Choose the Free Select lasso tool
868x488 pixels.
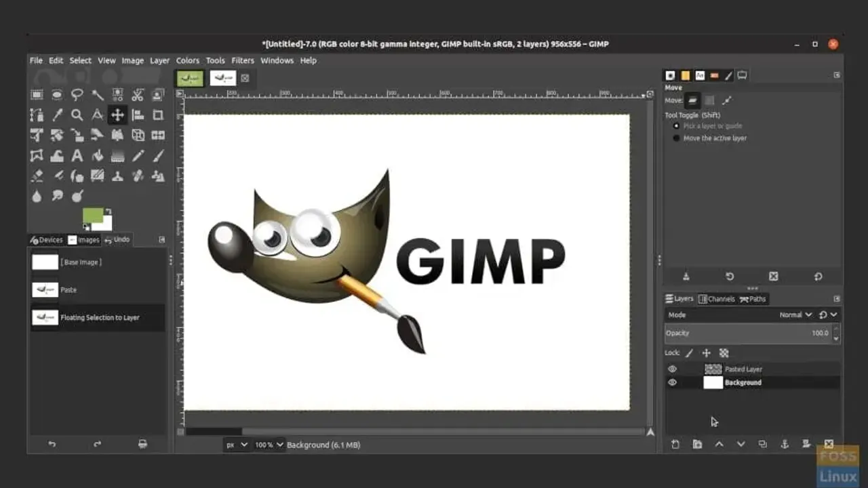(x=77, y=95)
